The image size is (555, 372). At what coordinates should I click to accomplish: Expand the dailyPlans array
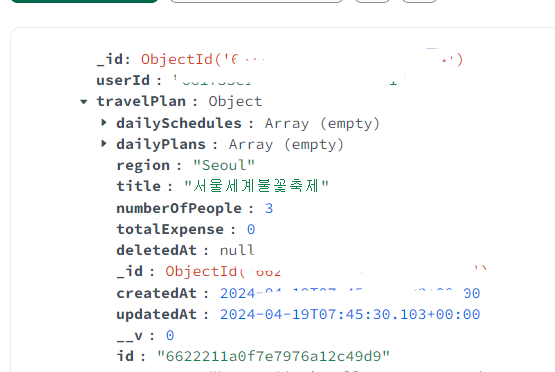point(104,144)
